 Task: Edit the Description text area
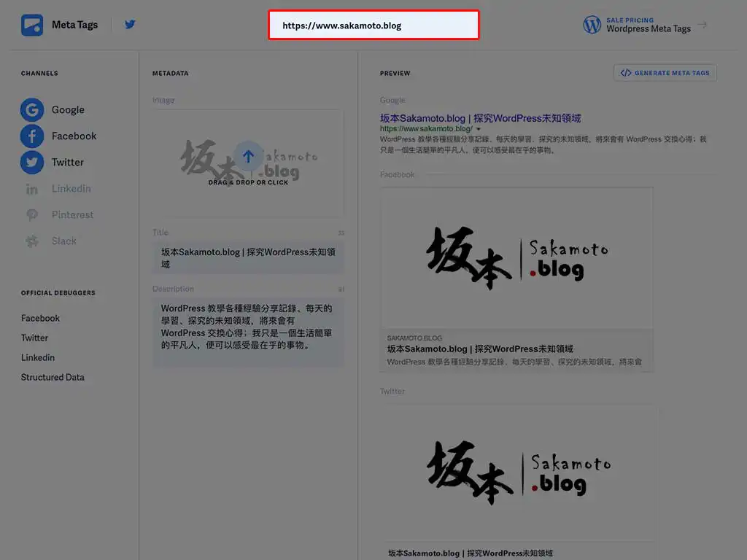248,327
